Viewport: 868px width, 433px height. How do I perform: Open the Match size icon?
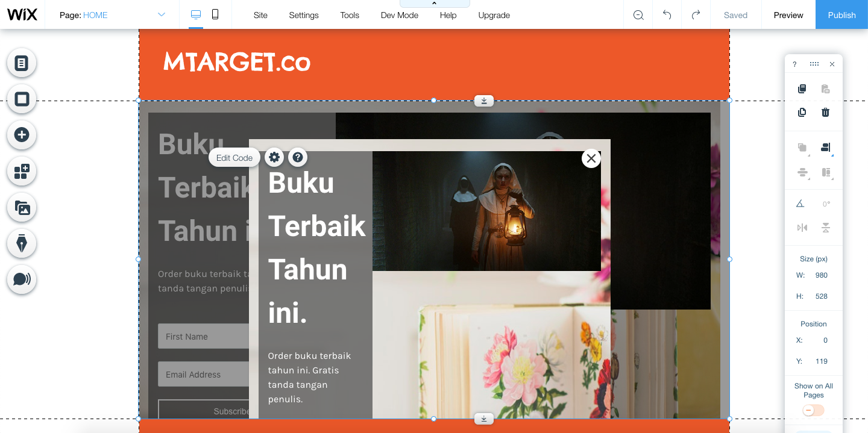tap(826, 173)
